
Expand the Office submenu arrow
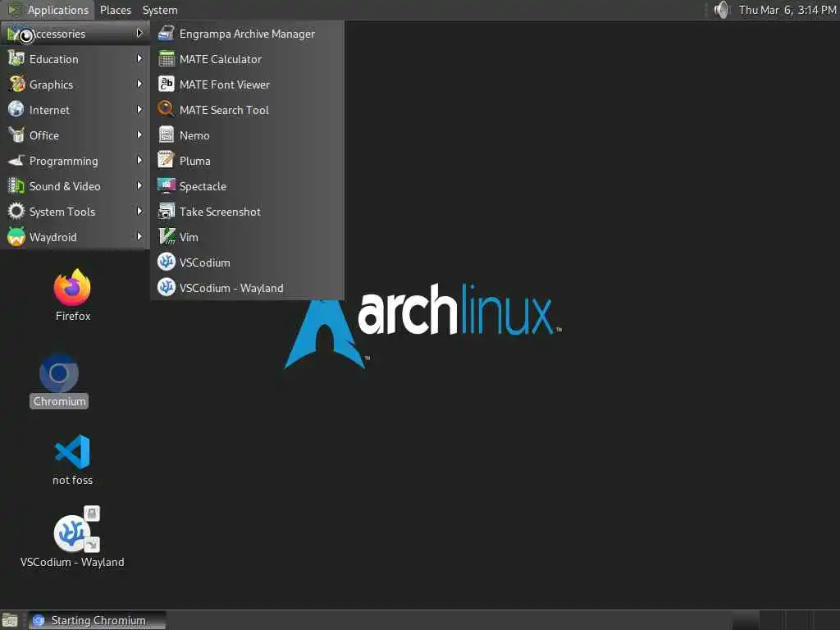coord(139,135)
